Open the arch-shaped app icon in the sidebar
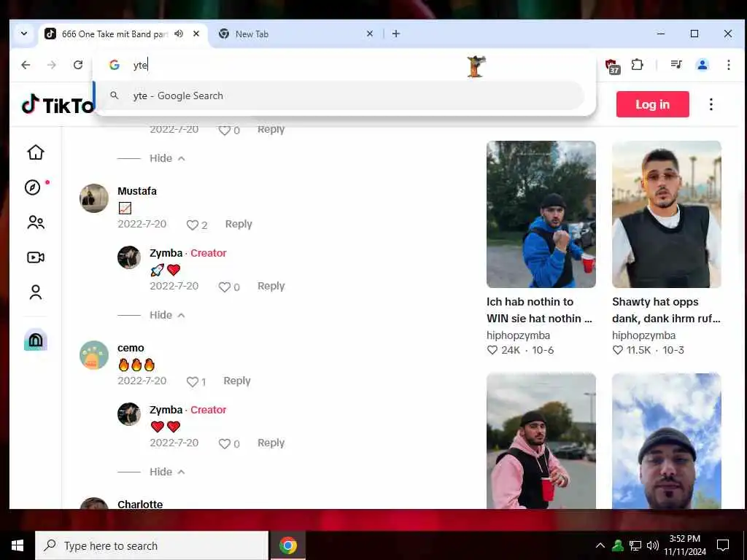The width and height of the screenshot is (747, 560). [x=36, y=340]
